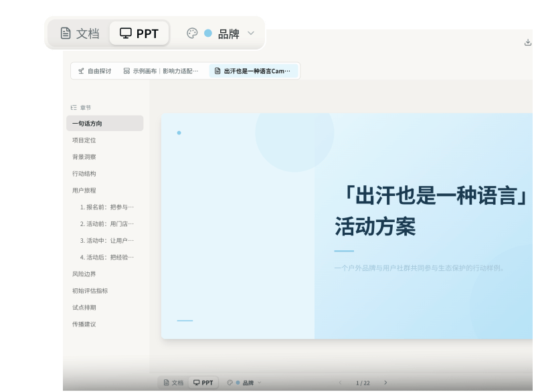This screenshot has height=392, width=534.
Task: Select the 一句话方向 chapter
Action: pyautogui.click(x=105, y=123)
